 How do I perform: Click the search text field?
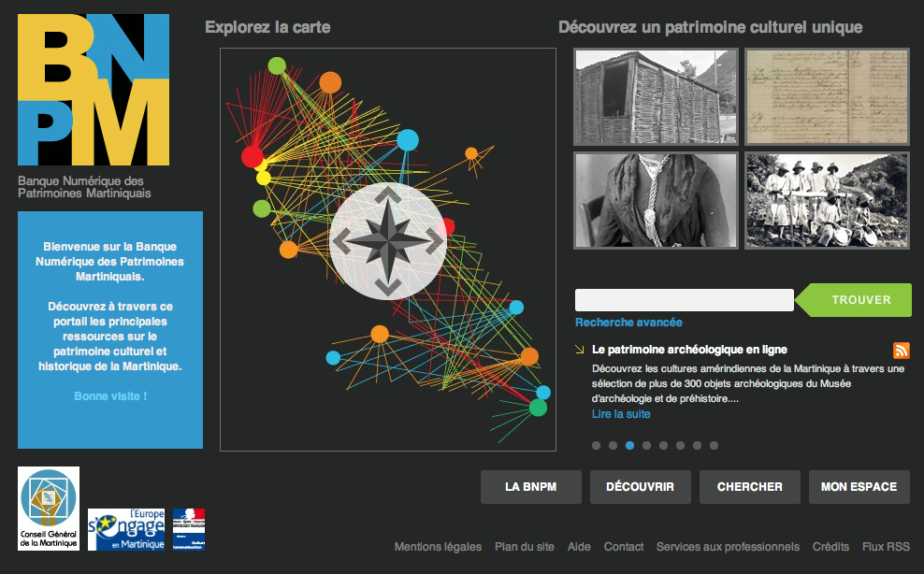point(685,300)
